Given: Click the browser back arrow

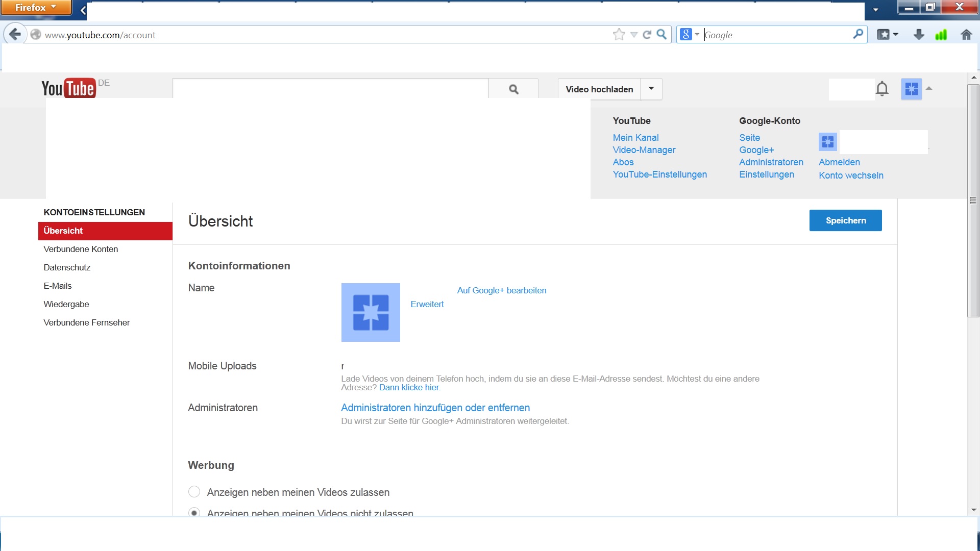Looking at the screenshot, I should 15,35.
